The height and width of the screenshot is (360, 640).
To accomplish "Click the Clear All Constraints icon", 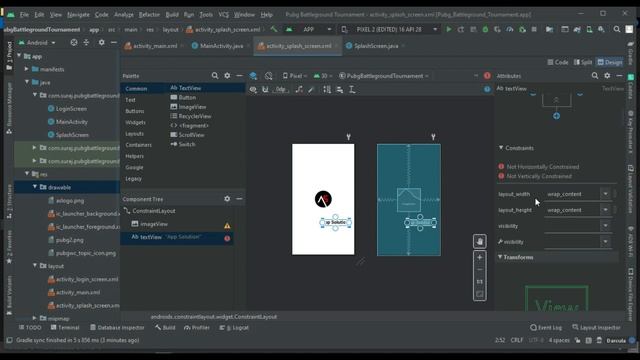I will click(x=300, y=89).
